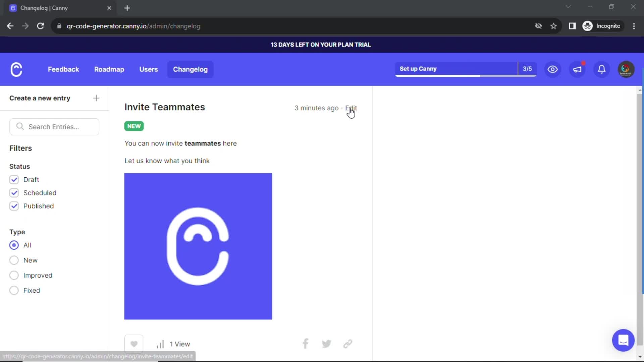
Task: Toggle the eye/preview visibility icon
Action: (552, 69)
